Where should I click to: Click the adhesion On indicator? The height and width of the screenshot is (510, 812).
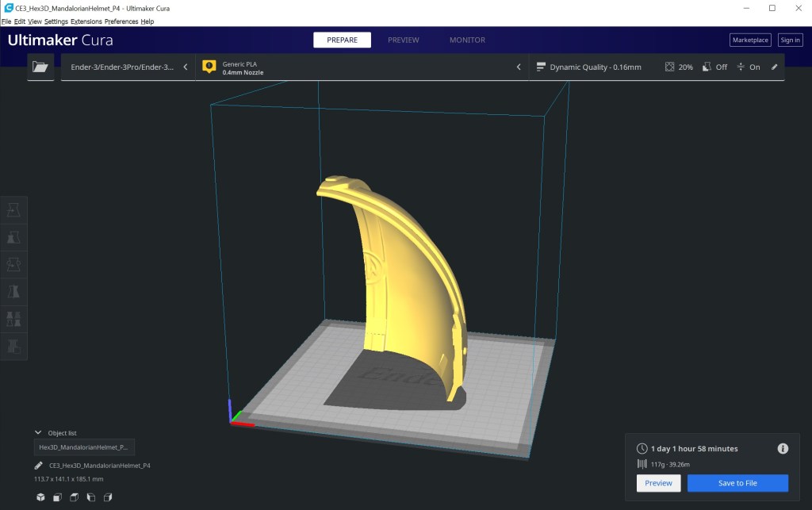(x=749, y=67)
